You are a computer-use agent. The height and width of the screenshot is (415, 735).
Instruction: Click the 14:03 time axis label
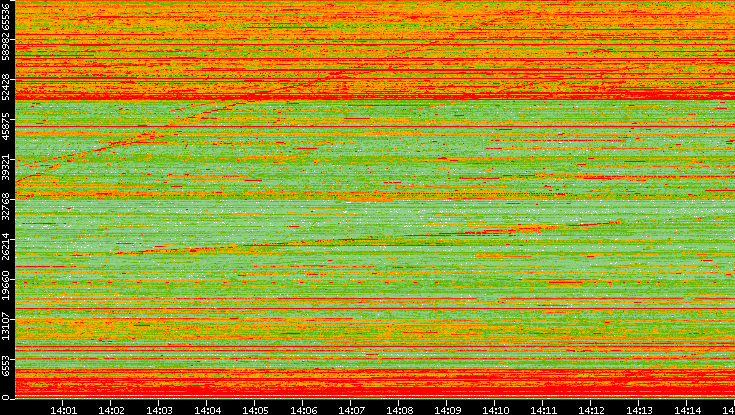pyautogui.click(x=159, y=410)
